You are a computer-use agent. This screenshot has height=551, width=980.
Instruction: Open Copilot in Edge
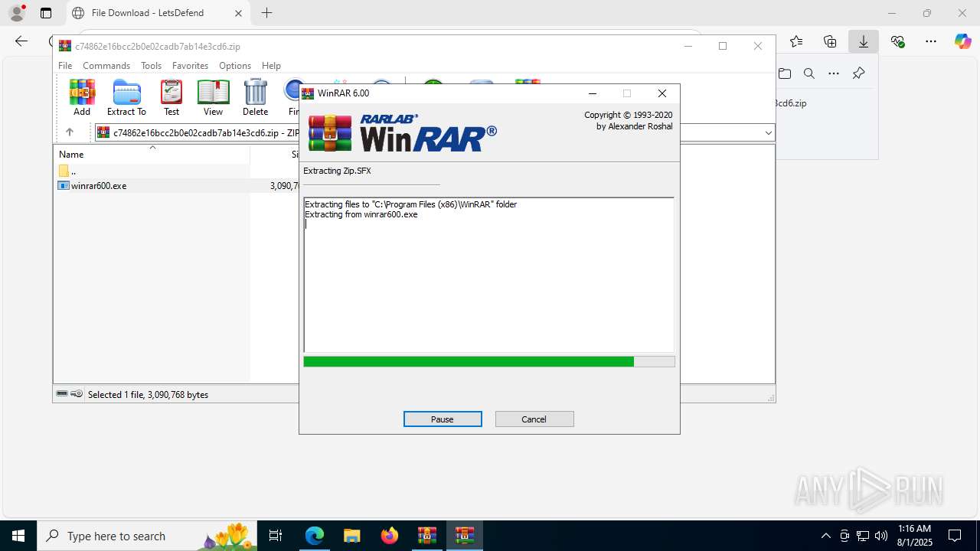point(963,41)
